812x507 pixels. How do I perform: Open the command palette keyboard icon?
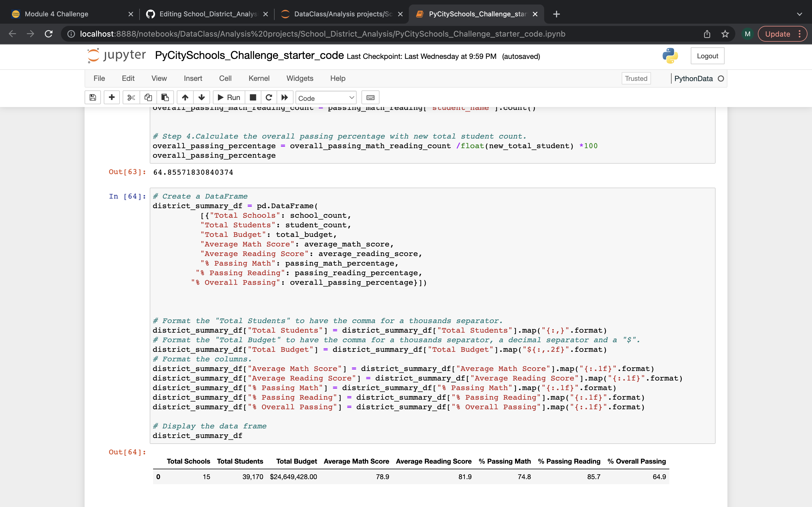370,97
